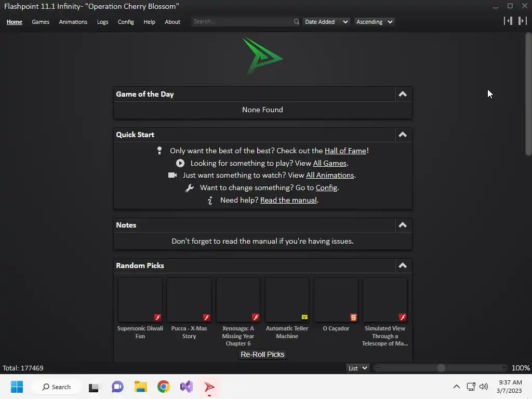Viewport: 532px width, 399px height.
Task: Collapse the Notes section
Action: (403, 225)
